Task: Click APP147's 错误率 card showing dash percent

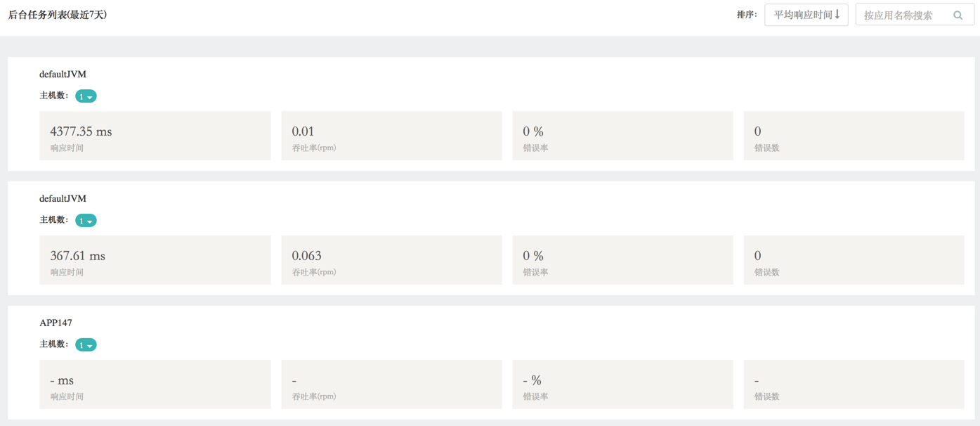Action: [x=622, y=385]
